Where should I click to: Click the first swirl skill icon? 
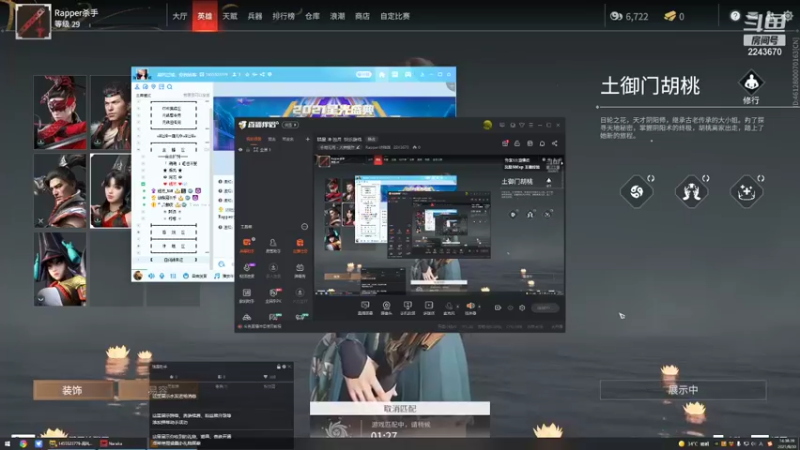click(x=636, y=191)
